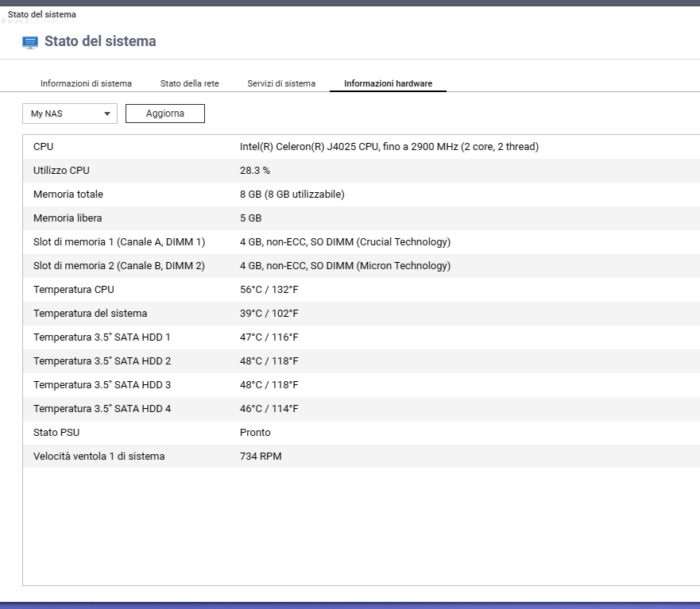Click the monitor icon beside Stato del sistema
700x609 pixels.
click(x=30, y=42)
